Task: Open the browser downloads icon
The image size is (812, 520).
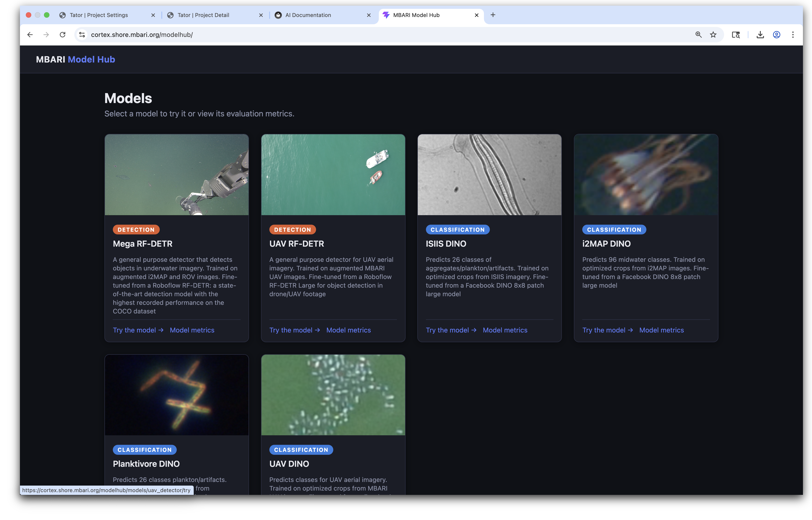Action: [x=760, y=35]
